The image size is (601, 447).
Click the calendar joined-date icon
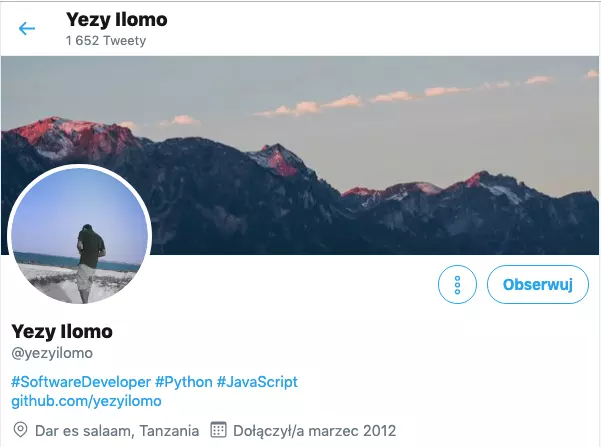click(x=218, y=430)
